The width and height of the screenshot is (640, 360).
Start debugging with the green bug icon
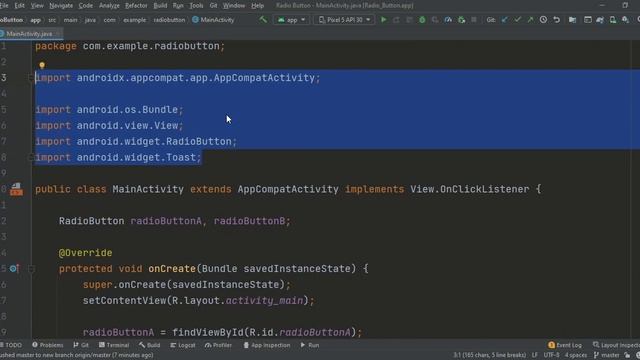click(422, 20)
